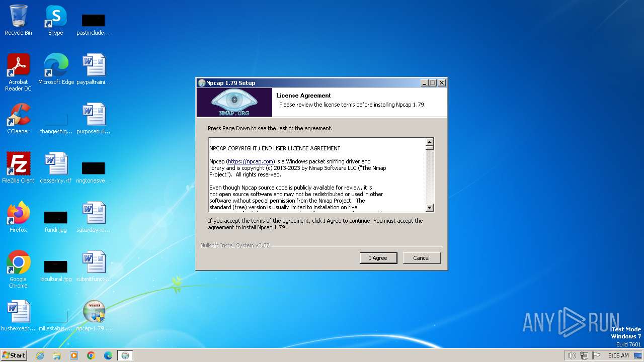The height and width of the screenshot is (362, 644).
Task: Click inside the license agreement text box
Action: pyautogui.click(x=317, y=174)
